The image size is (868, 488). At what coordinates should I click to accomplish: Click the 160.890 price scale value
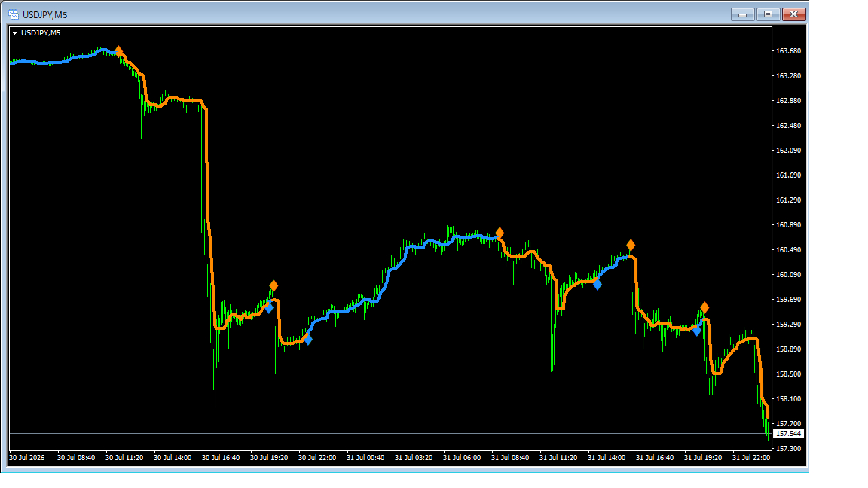coord(788,225)
